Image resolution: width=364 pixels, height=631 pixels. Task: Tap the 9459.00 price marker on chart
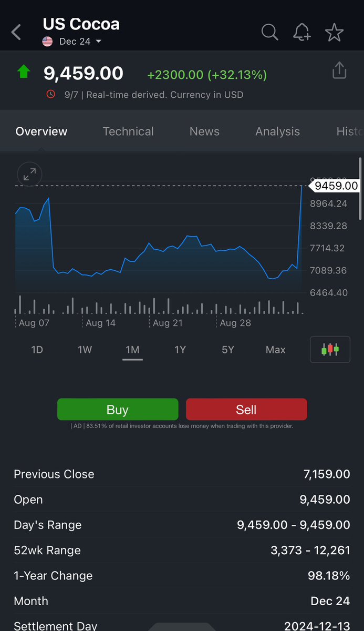[336, 186]
